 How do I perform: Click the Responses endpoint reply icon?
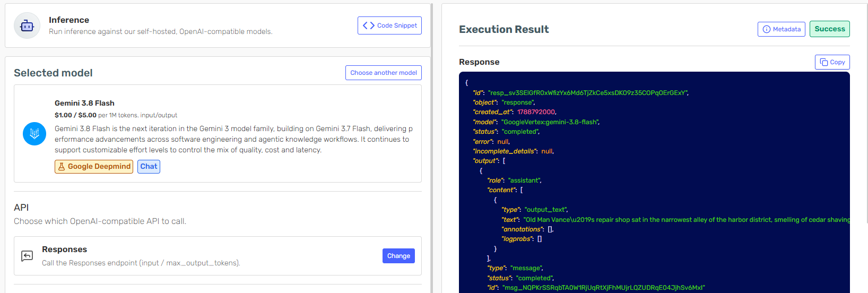tap(27, 256)
